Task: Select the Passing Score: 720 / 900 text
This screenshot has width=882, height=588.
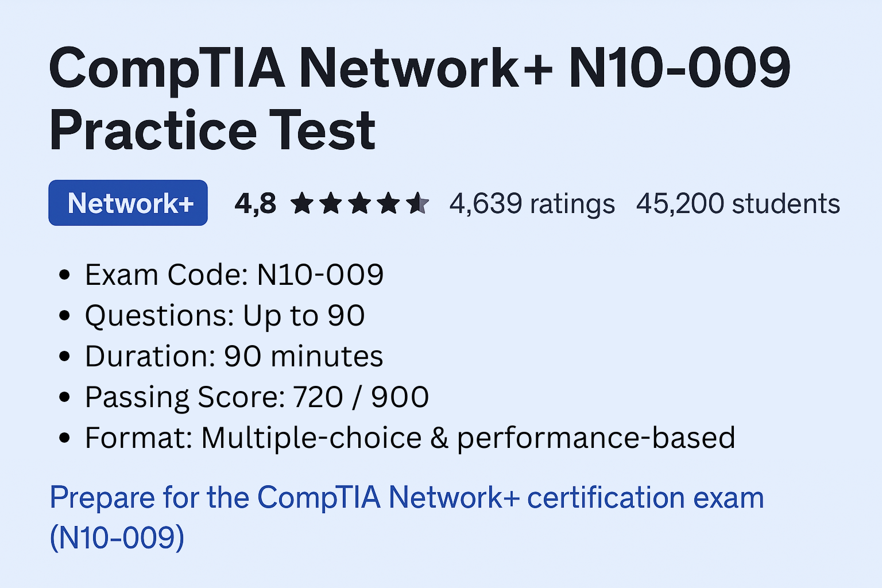Action: (257, 397)
